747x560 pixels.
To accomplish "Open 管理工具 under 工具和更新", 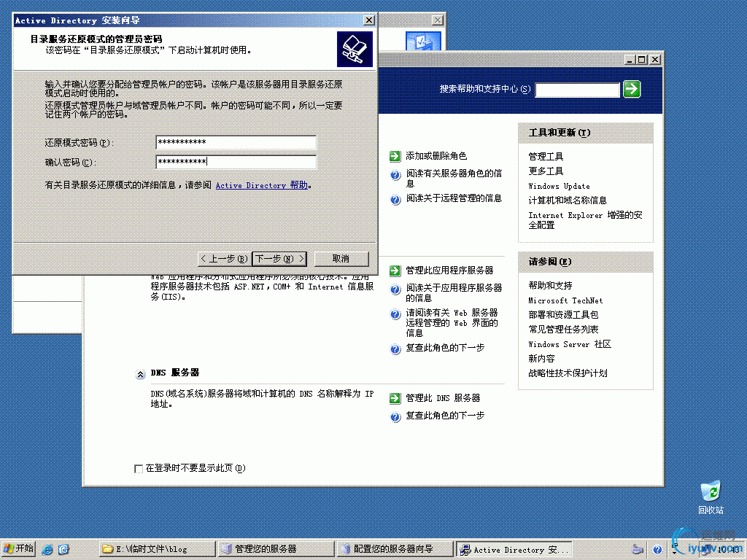I will (546, 156).
